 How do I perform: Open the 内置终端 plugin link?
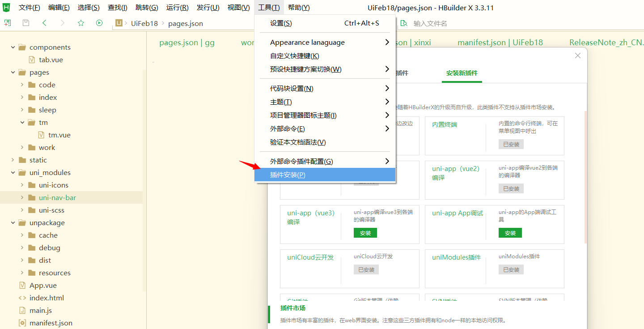445,124
